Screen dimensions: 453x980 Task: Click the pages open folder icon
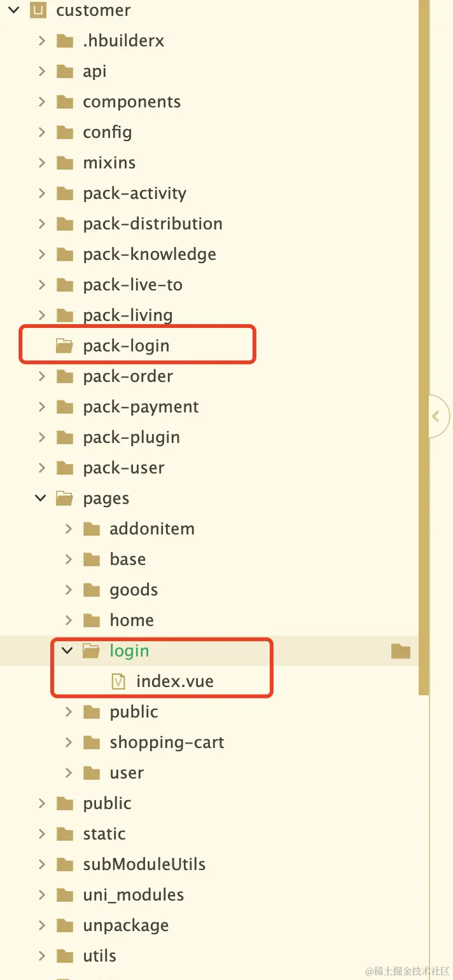pyautogui.click(x=64, y=498)
